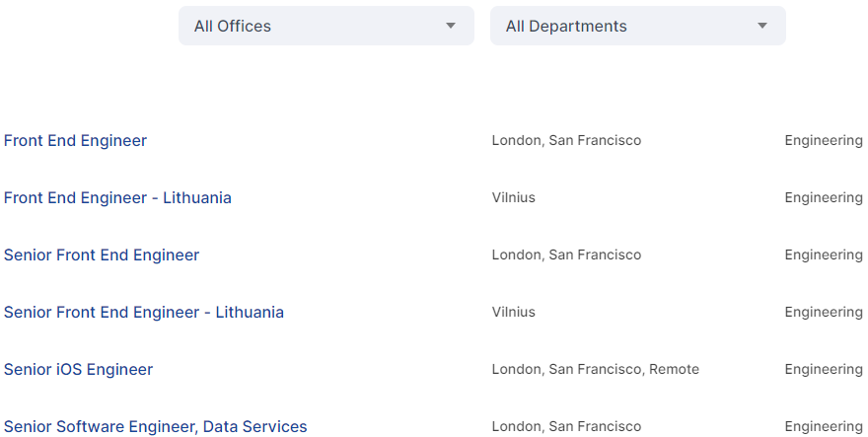Image resolution: width=868 pixels, height=437 pixels.
Task: Click Engineering department in Senior iOS Engineer row
Action: point(824,370)
